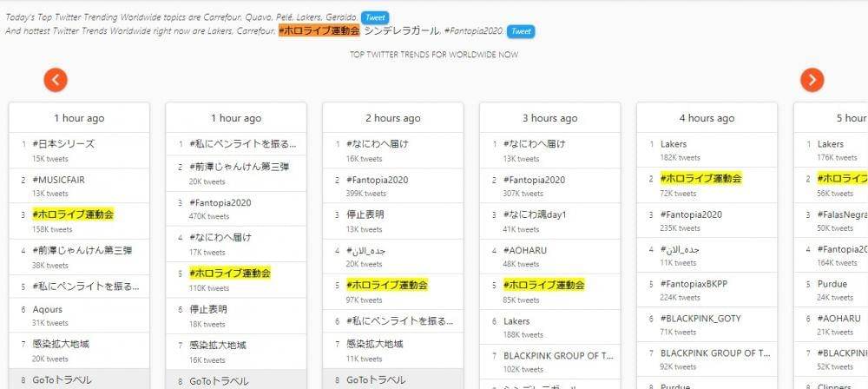The height and width of the screenshot is (389, 868).
Task: Open BLACKPINK GROUP OF T... with 92K tweets
Action: (x=715, y=353)
